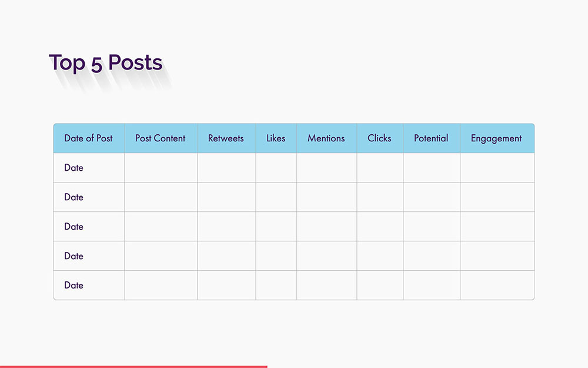
Task: Click the empty Post Content cell in row one
Action: tap(160, 167)
